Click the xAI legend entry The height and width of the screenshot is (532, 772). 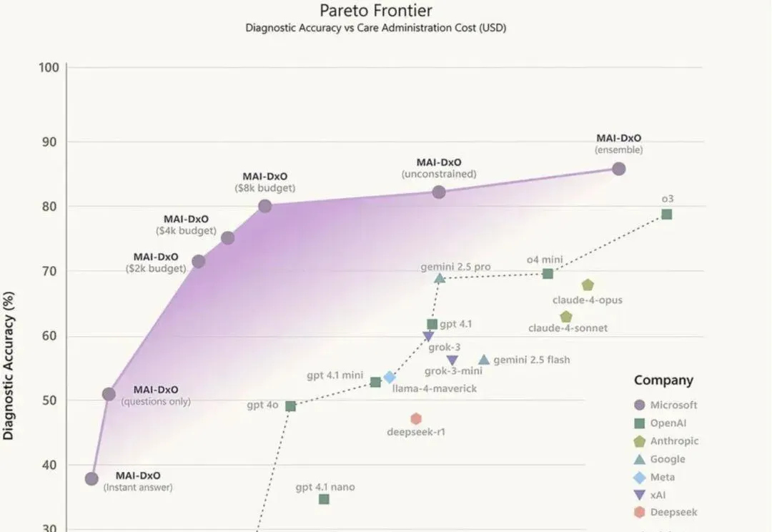point(649,495)
